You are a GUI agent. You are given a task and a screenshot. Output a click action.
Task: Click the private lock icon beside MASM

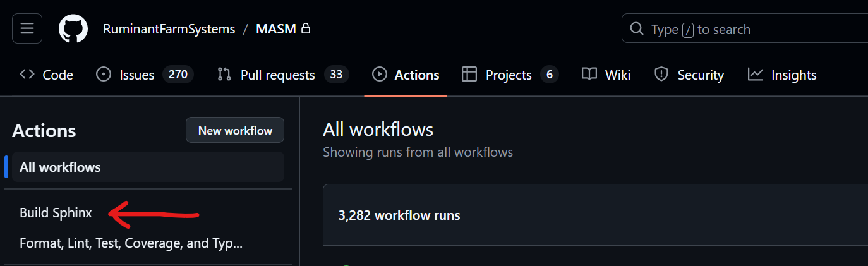(306, 28)
